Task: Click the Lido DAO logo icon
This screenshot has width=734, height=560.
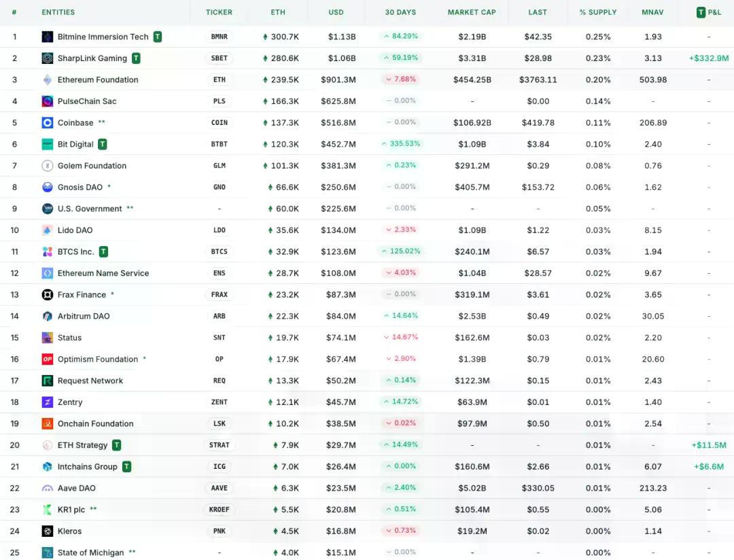Action: [x=48, y=230]
